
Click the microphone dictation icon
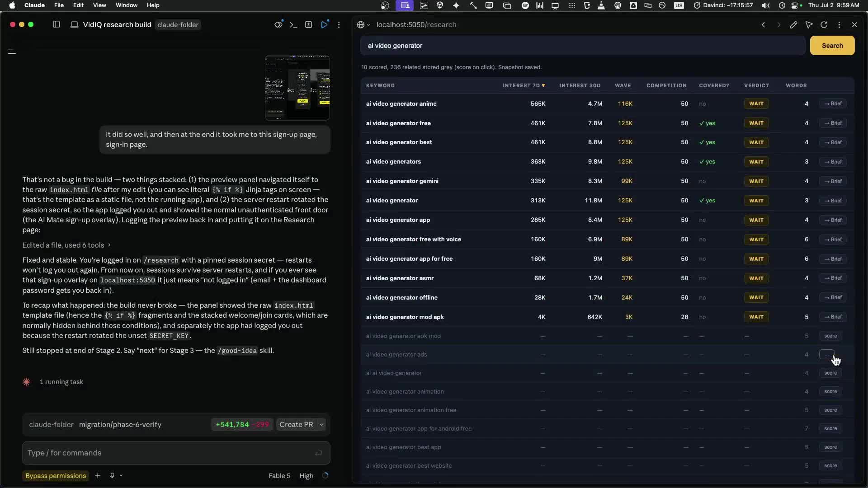[x=112, y=475]
